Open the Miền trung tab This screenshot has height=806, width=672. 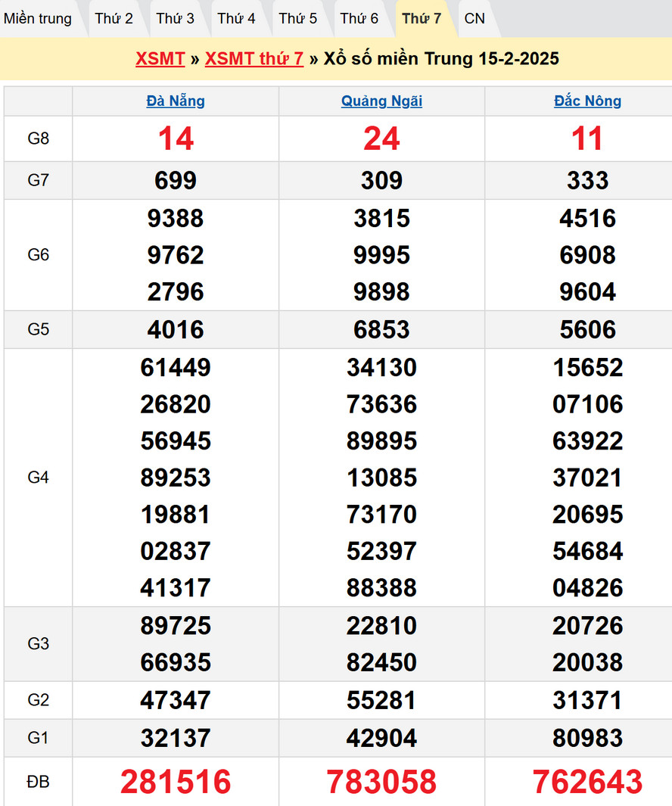[38, 19]
